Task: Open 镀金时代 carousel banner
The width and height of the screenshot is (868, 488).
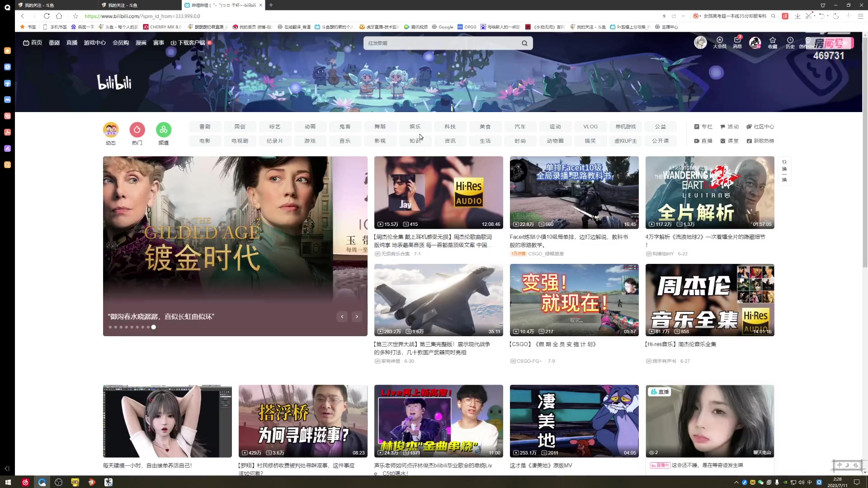Action: click(235, 246)
